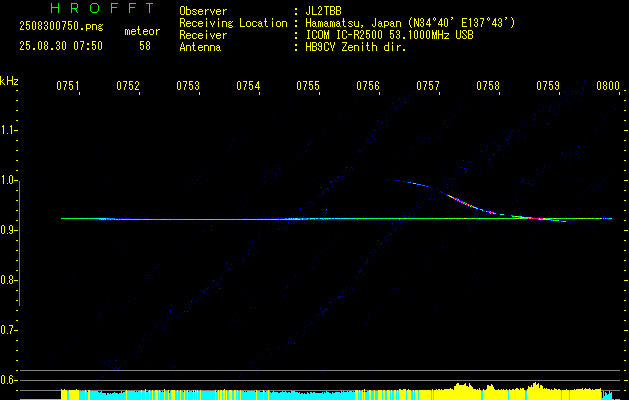
Task: Click the 0.8 kHz axis label
Action: tap(8, 280)
